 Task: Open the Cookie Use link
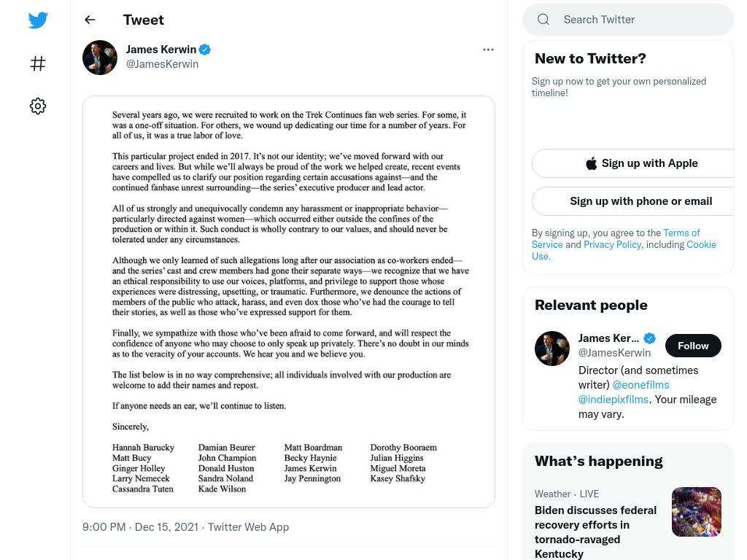[624, 250]
